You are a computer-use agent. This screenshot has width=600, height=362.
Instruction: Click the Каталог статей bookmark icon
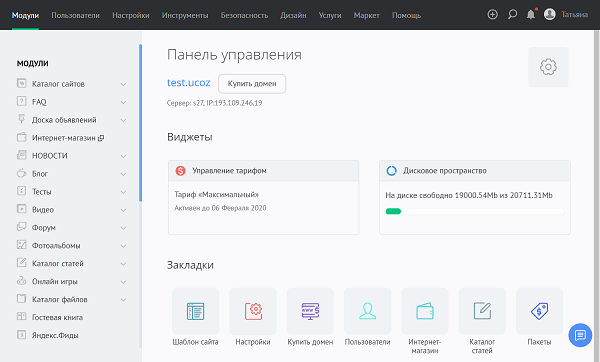(x=482, y=311)
